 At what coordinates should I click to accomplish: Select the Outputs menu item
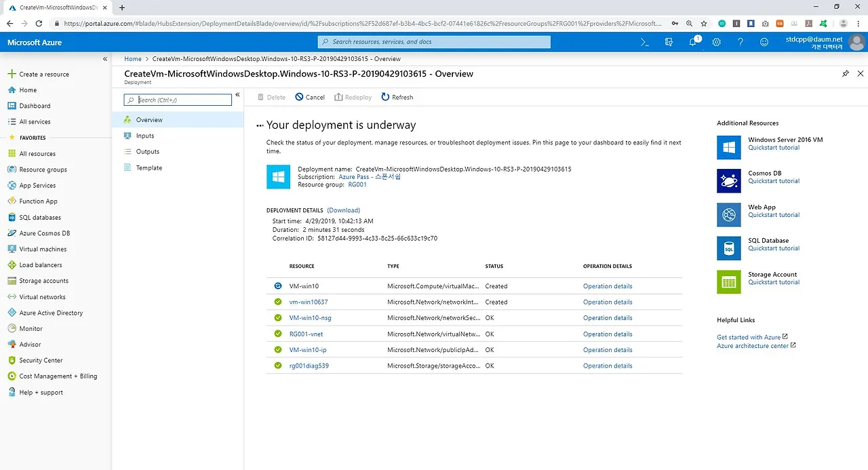coord(178,151)
